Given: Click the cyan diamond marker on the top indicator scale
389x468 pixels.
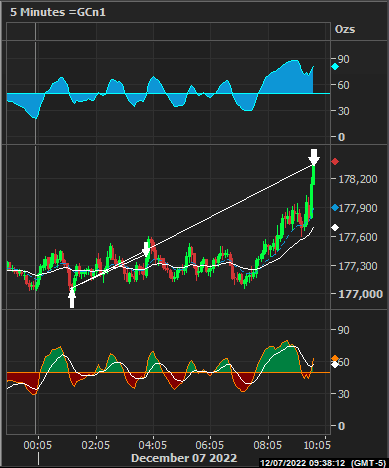Looking at the screenshot, I should point(335,67).
